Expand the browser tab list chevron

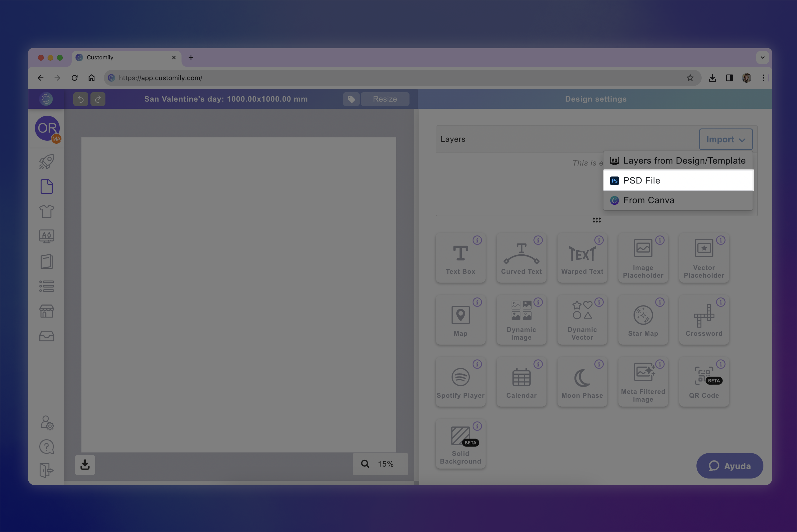click(762, 57)
